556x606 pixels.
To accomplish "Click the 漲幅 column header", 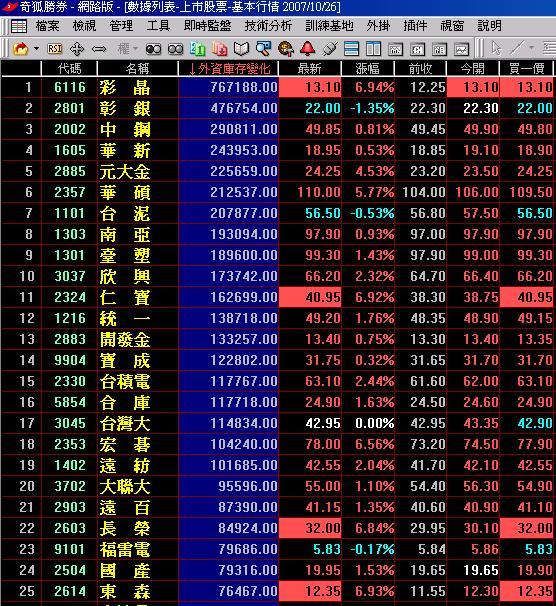I will [x=367, y=69].
